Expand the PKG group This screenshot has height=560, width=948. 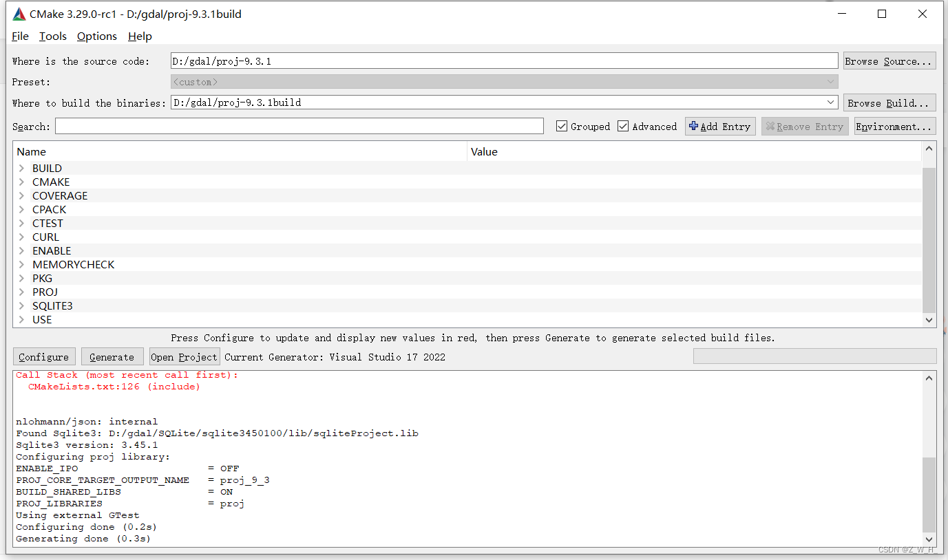tap(21, 278)
